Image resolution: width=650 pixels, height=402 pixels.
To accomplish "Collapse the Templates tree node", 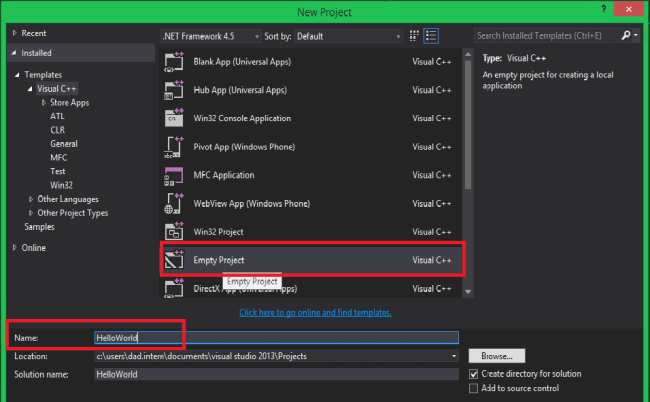I will click(x=17, y=75).
